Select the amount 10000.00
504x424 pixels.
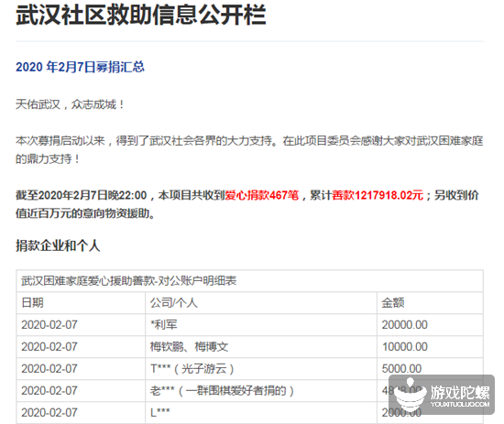405,346
